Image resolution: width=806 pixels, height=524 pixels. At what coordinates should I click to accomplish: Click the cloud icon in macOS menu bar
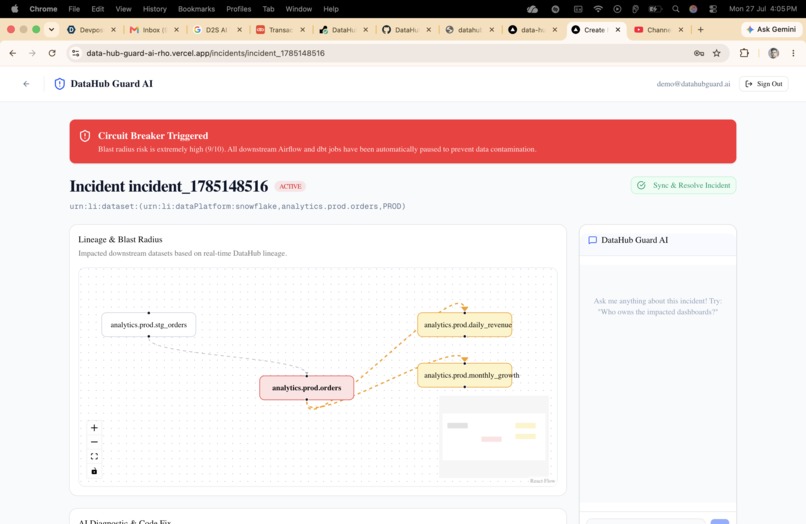533,9
